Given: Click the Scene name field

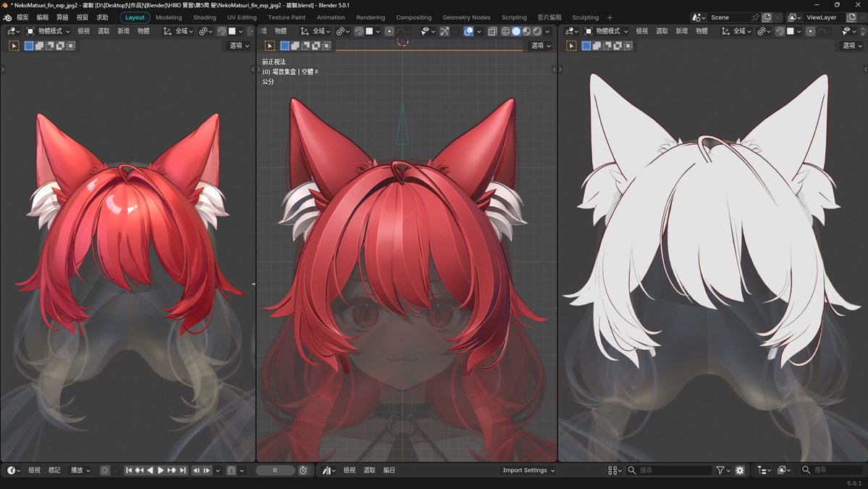Looking at the screenshot, I should coord(727,17).
